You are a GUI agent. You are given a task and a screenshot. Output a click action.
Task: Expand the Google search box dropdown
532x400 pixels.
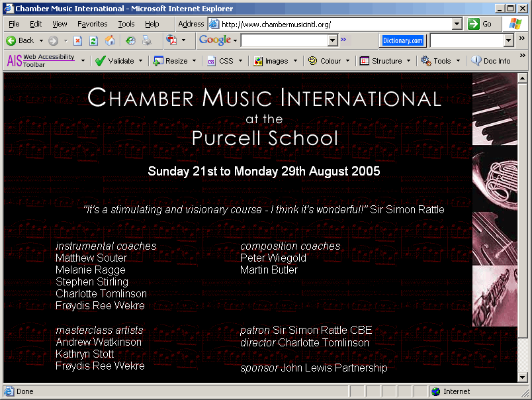[x=332, y=40]
